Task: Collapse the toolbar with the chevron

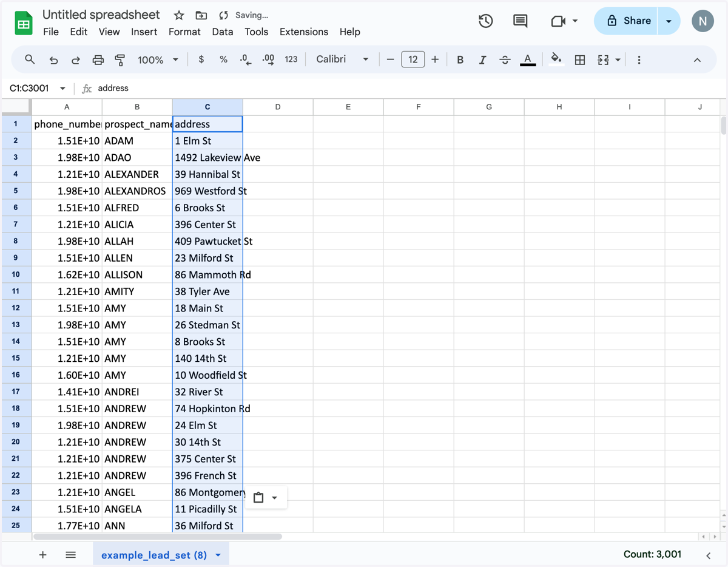Action: click(697, 59)
